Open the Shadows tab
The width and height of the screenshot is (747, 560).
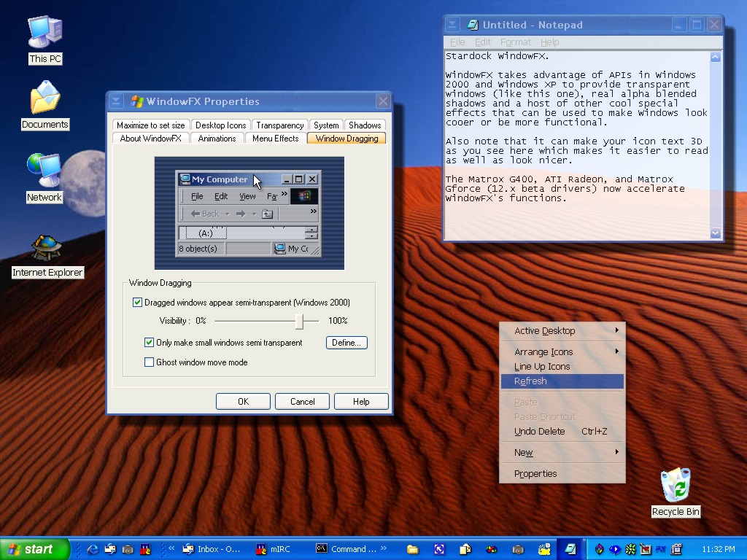pos(365,125)
